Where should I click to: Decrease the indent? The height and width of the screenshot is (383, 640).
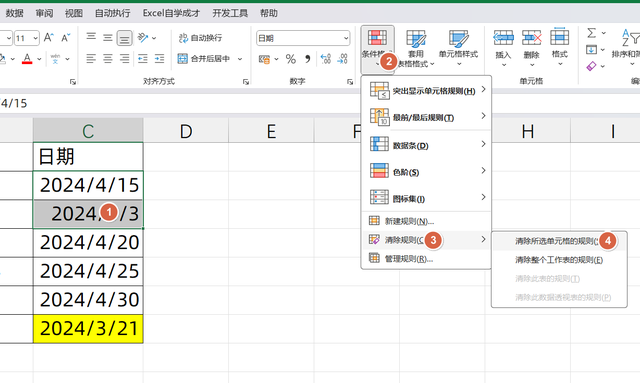tap(142, 59)
